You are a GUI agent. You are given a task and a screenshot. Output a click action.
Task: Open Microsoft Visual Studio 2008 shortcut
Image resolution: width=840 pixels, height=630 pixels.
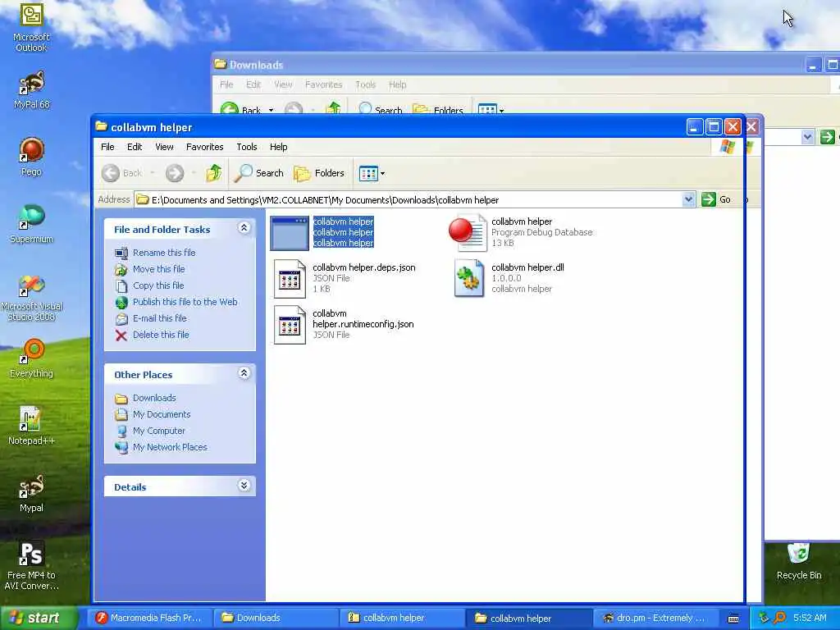pos(31,297)
